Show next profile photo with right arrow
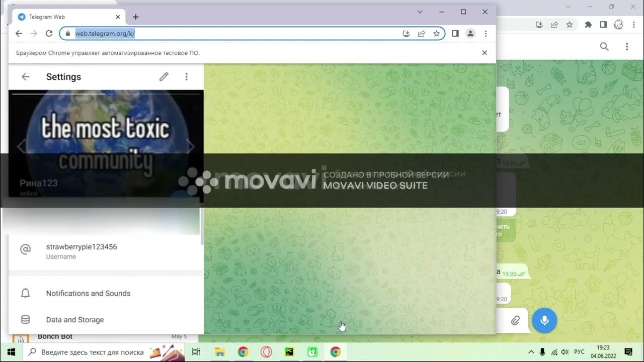This screenshot has width=644, height=362. coord(191,146)
